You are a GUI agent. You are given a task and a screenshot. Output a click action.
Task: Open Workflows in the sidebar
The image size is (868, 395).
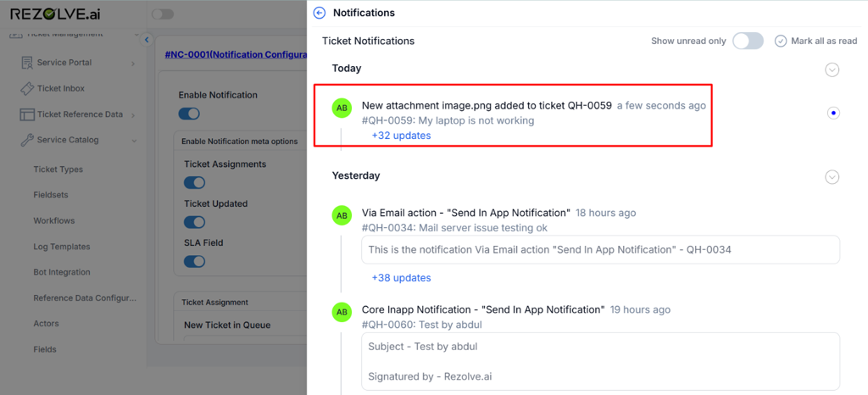tap(54, 221)
